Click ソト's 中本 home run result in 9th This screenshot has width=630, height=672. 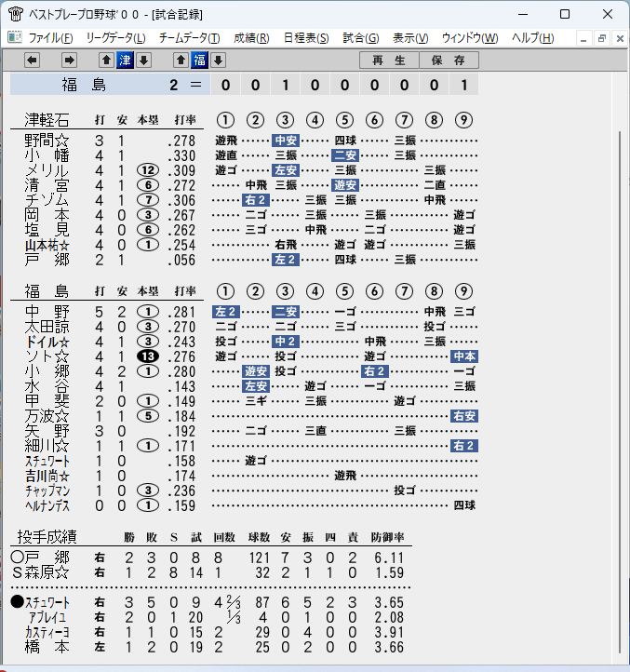[x=464, y=356]
